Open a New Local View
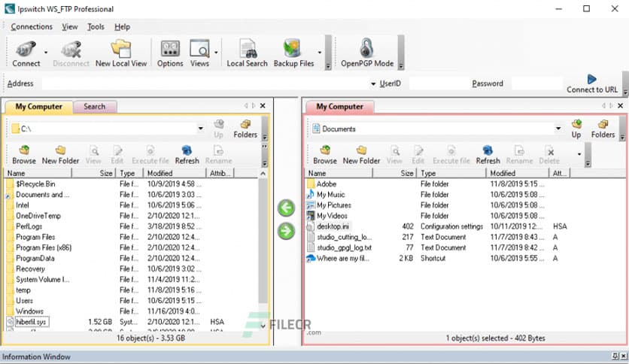The image size is (629, 364). 120,53
